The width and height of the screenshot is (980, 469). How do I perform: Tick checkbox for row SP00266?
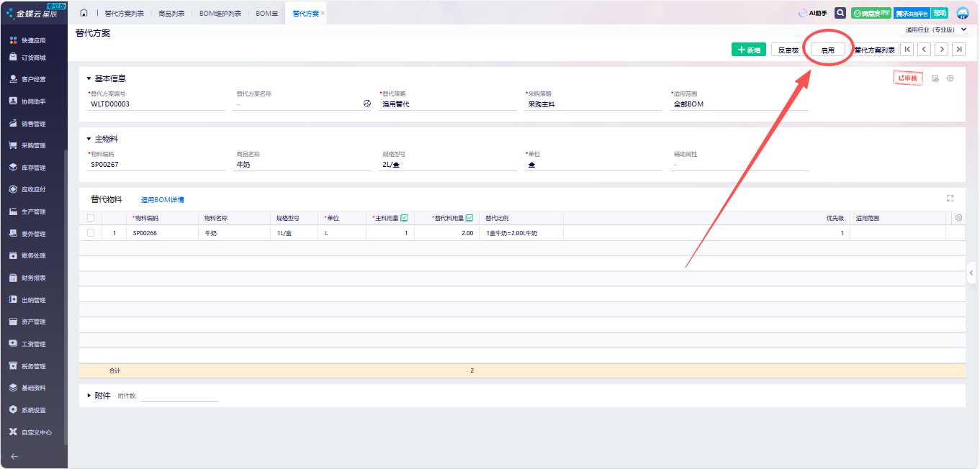(91, 233)
